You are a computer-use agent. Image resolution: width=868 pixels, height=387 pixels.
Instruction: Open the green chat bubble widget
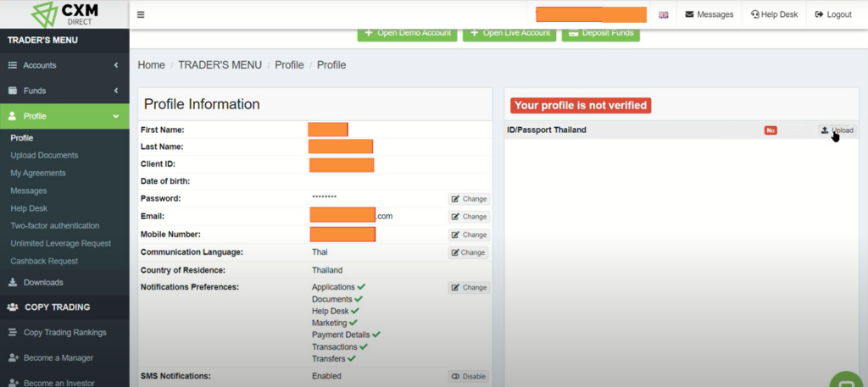coord(848,381)
